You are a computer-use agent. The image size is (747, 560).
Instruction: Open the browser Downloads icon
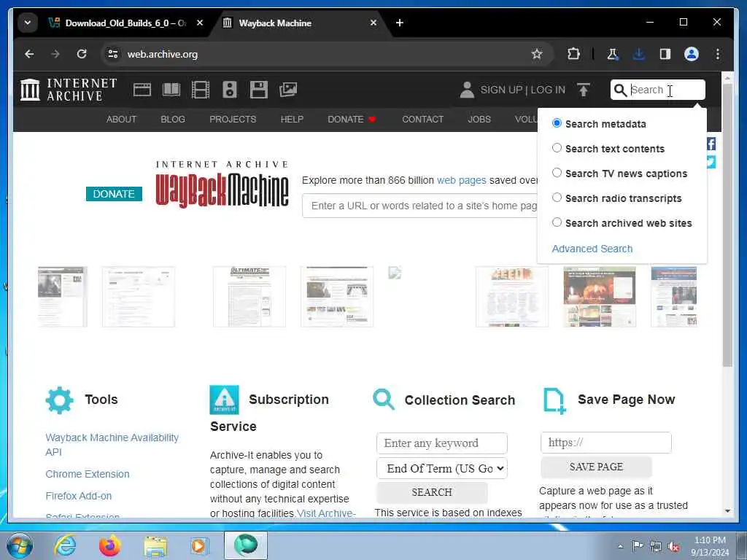639,54
